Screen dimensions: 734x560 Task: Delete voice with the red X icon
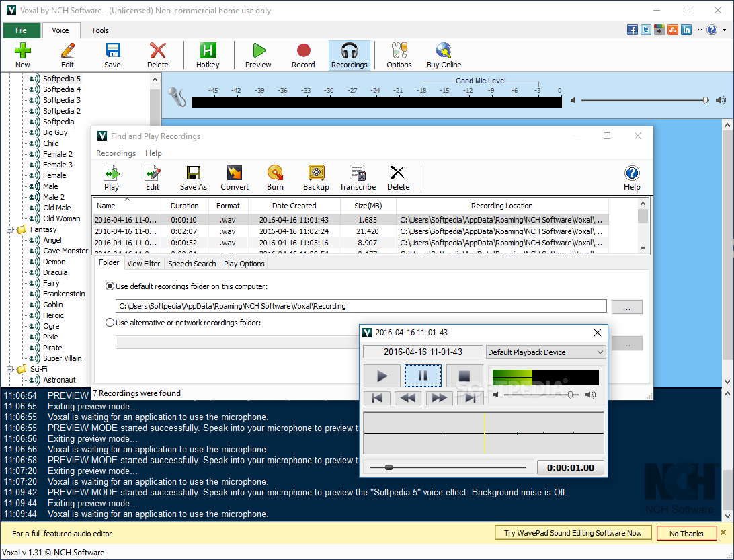pyautogui.click(x=158, y=55)
